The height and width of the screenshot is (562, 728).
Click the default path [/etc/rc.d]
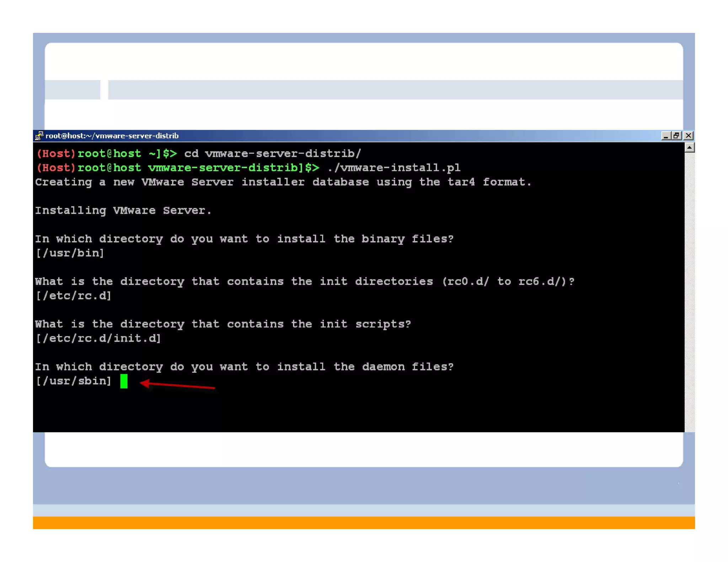click(74, 296)
